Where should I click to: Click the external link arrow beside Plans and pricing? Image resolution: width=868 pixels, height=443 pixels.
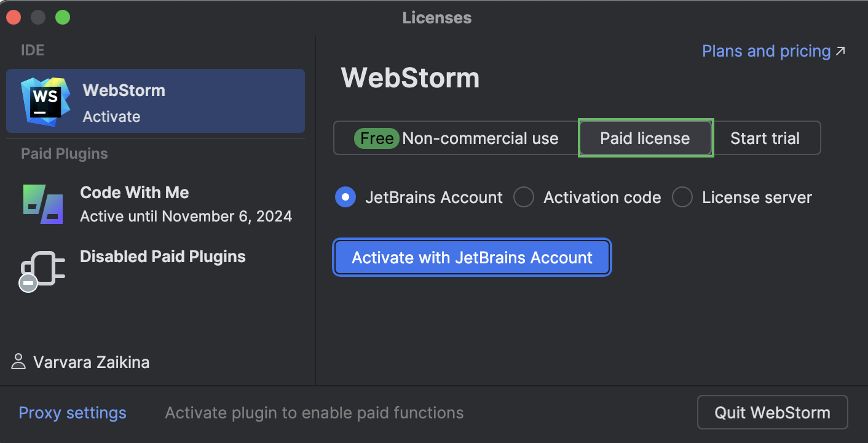tap(841, 51)
